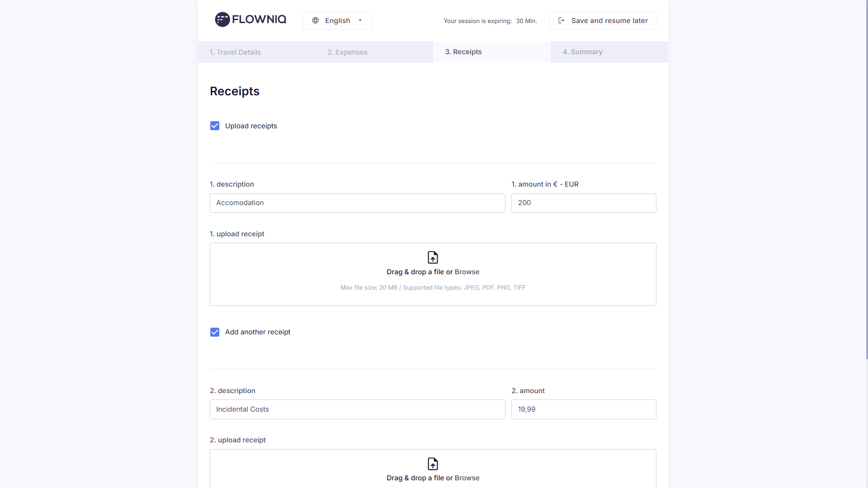Open the English language dropdown
868x488 pixels.
(337, 21)
